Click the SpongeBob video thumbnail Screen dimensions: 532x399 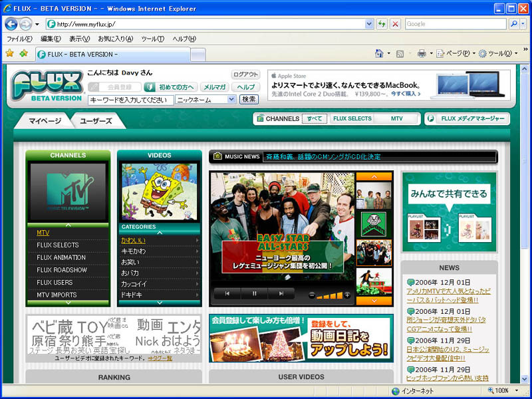160,192
